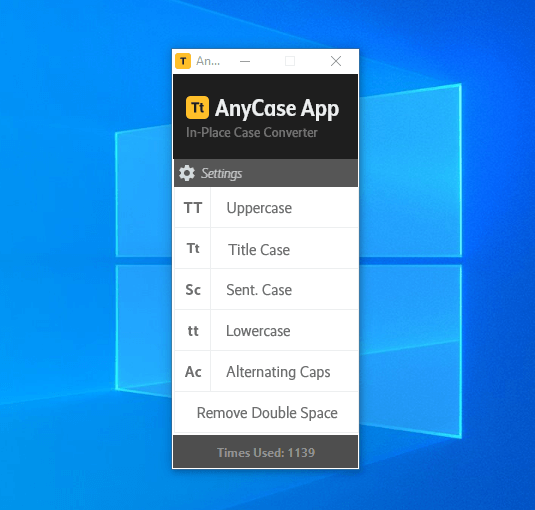Choose Lowercase conversion
Screen dimensions: 535x510
coord(284,331)
